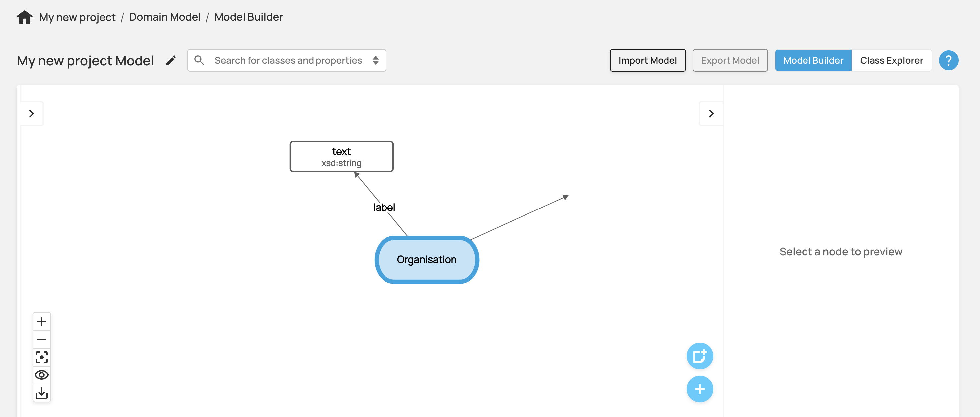Screen dimensions: 980x417
Task: Expand the left side panel chevron
Action: pyautogui.click(x=32, y=114)
